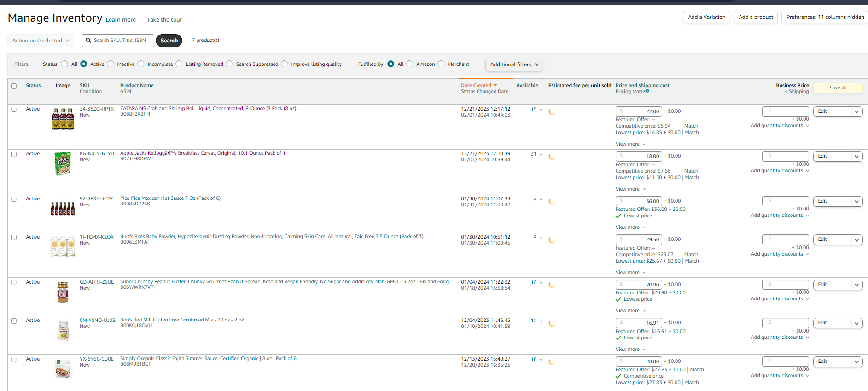The image size is (868, 391).
Task: Select the Search Suppressed status filter
Action: point(229,64)
